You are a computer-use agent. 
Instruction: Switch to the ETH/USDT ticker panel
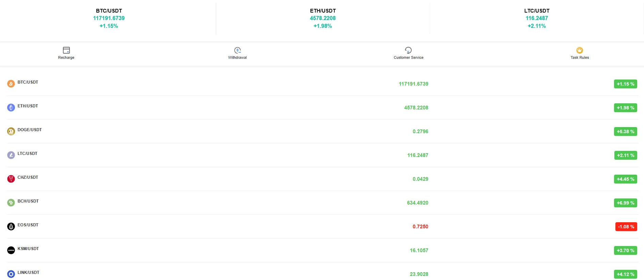(x=322, y=18)
